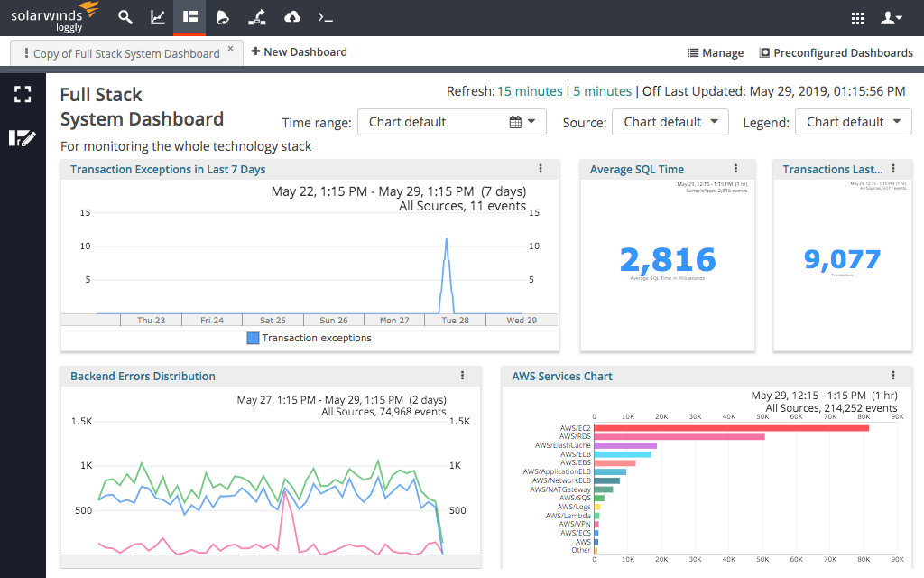Set dashboard refresh to 15 minutes
924x578 pixels.
coord(530,91)
